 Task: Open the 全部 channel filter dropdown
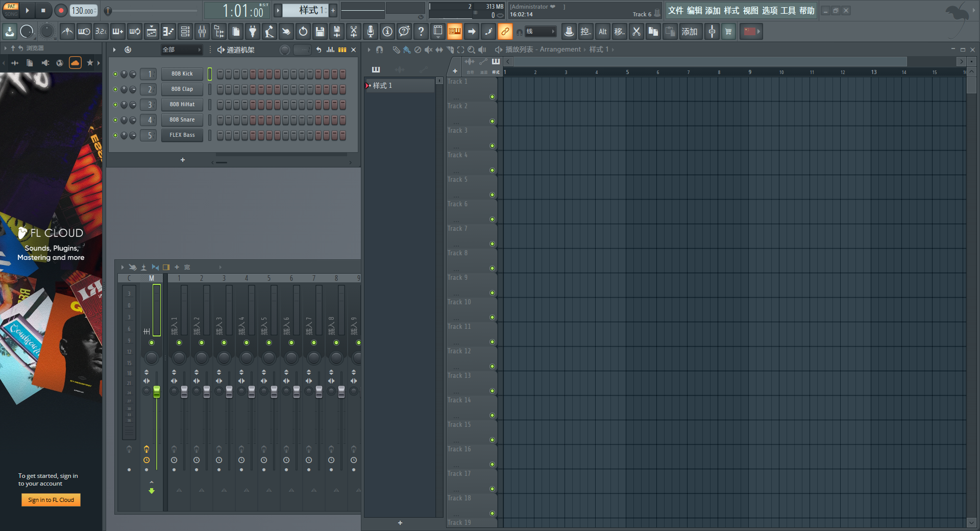(181, 50)
